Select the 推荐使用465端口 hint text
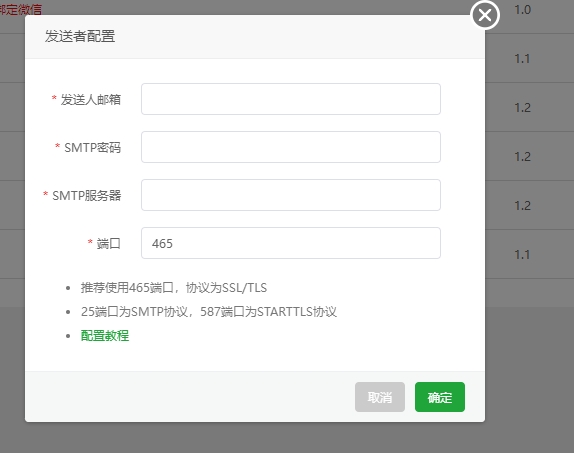The height and width of the screenshot is (453, 574). 127,288
